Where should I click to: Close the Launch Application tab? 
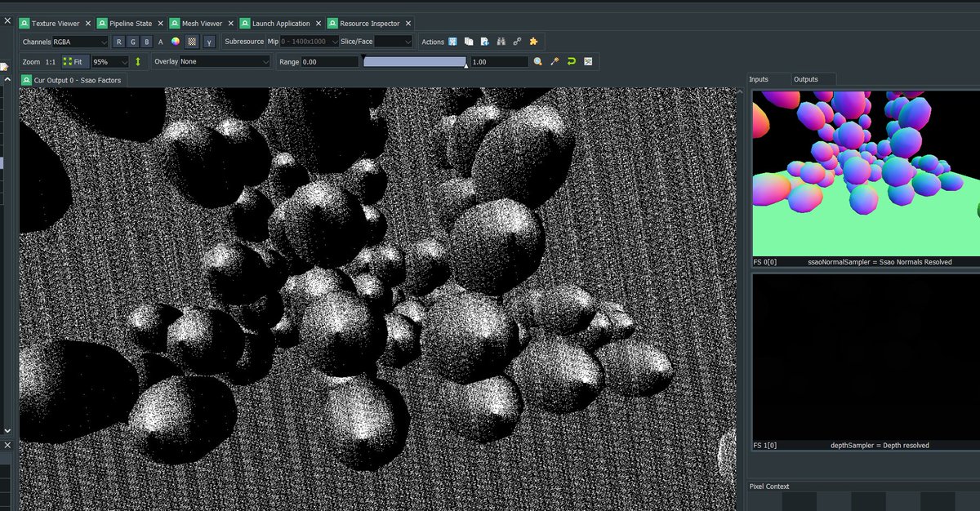(317, 24)
